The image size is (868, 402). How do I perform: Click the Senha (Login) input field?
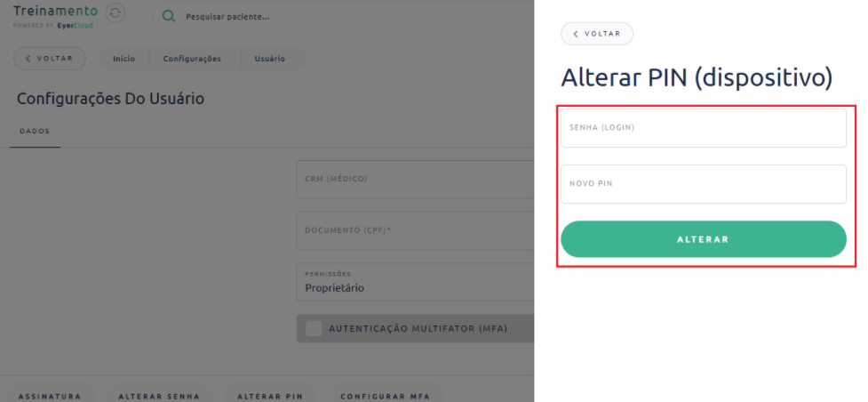pyautogui.click(x=703, y=128)
